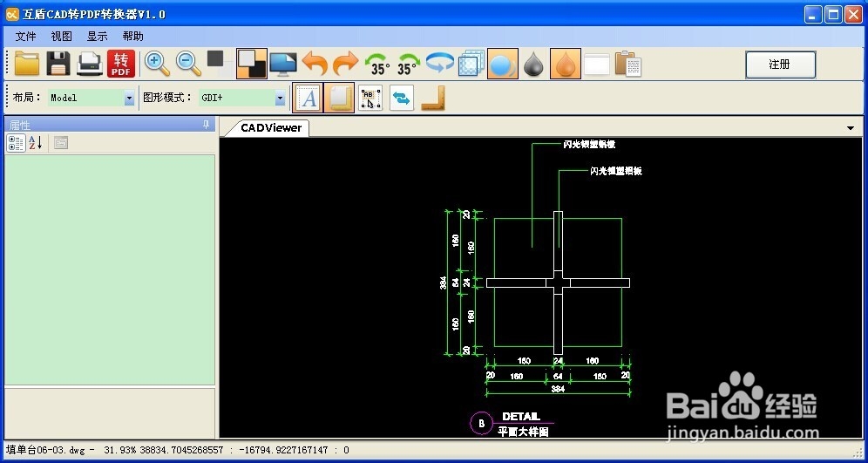Click the 注册 register button
Viewport: 868px width, 463px height.
[x=781, y=65]
